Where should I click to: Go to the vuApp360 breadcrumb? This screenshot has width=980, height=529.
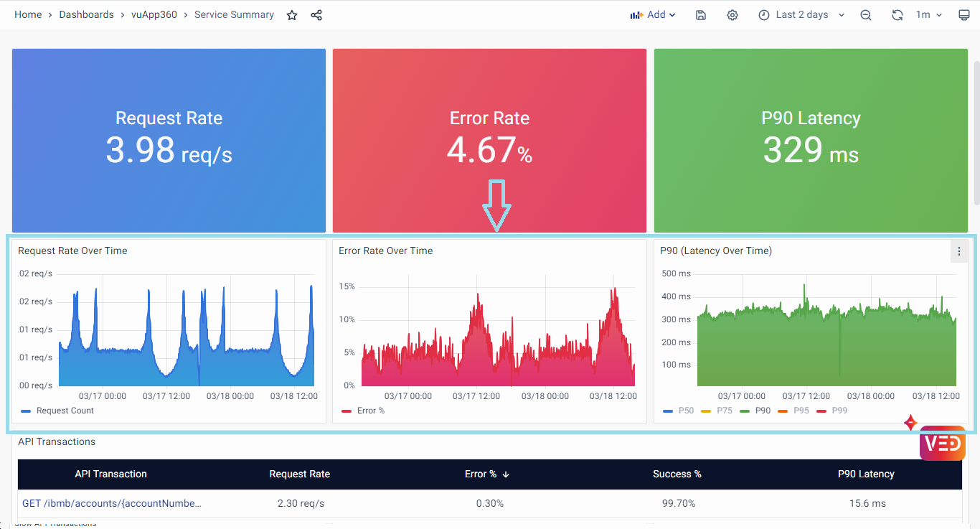tap(154, 15)
